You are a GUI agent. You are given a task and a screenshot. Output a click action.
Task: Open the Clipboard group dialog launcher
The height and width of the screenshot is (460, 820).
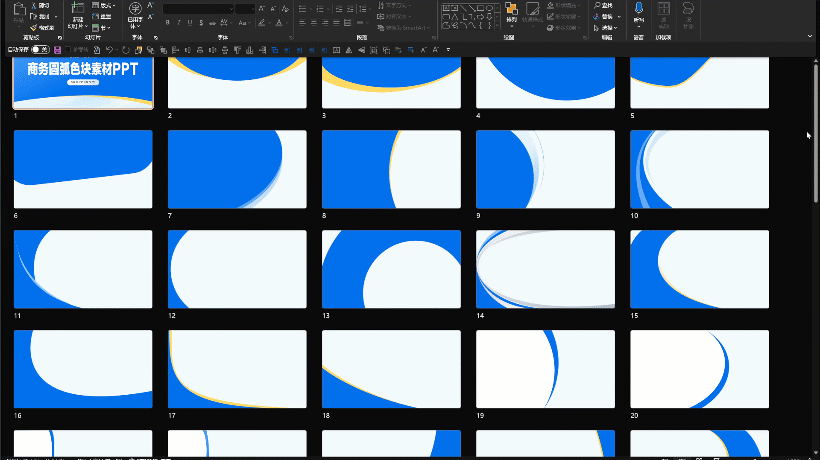point(60,38)
